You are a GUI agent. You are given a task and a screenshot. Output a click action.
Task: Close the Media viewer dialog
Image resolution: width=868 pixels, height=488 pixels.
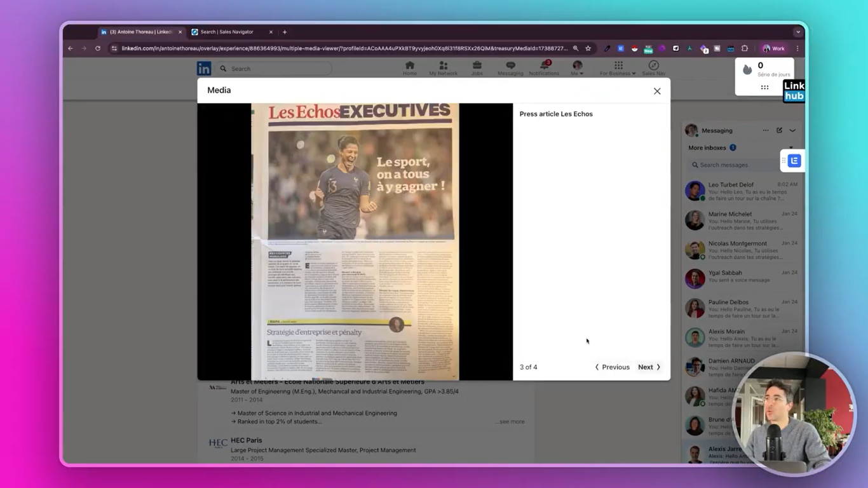click(657, 91)
